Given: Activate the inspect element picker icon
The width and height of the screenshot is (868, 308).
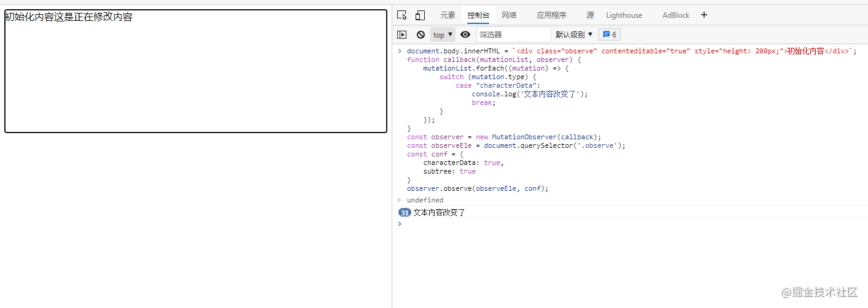Looking at the screenshot, I should click(402, 15).
